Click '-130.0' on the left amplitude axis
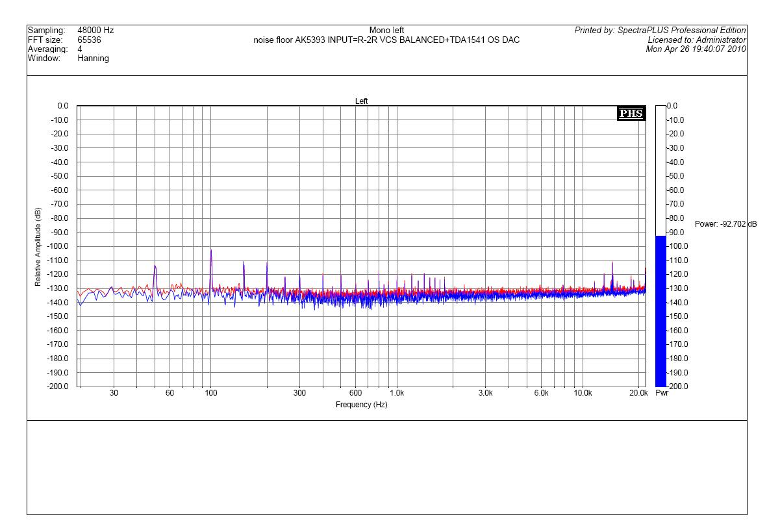Screen dimensions: 767x532 coord(58,288)
